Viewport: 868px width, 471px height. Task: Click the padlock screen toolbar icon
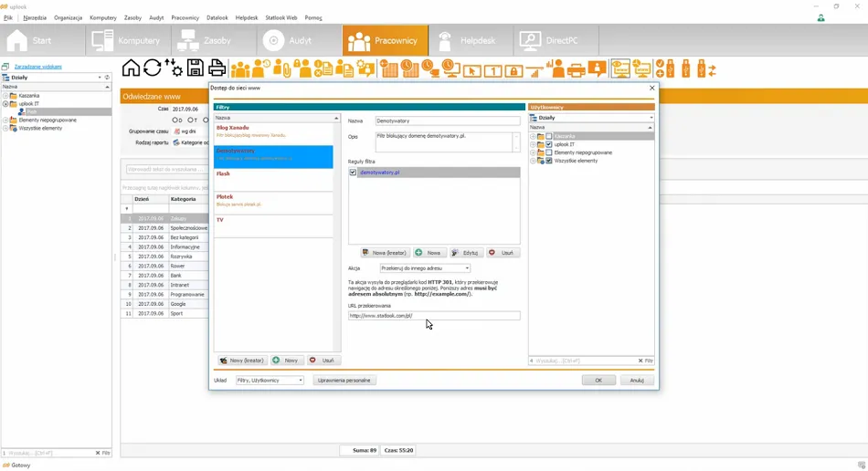point(513,70)
